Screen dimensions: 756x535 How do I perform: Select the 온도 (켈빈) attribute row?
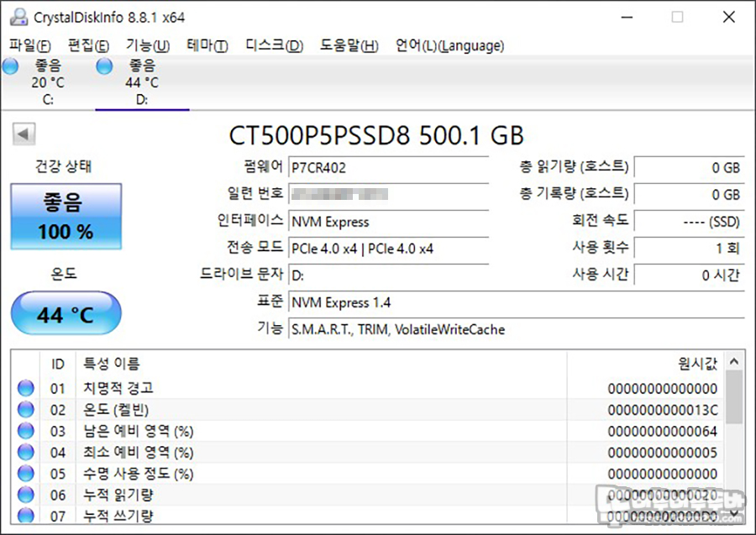pyautogui.click(x=367, y=410)
